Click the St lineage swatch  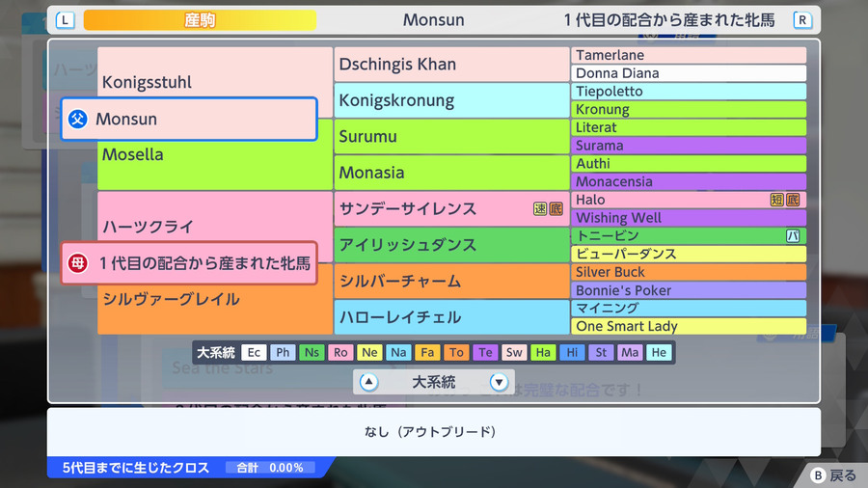coord(601,352)
